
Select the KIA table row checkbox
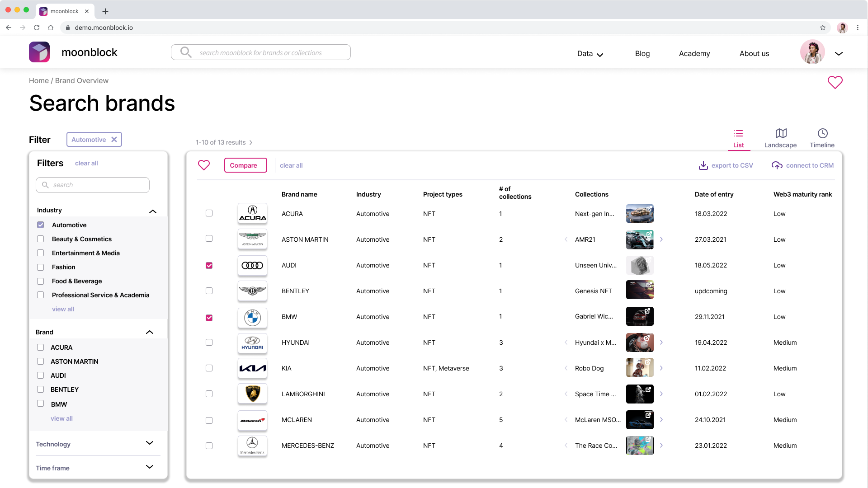pos(209,368)
